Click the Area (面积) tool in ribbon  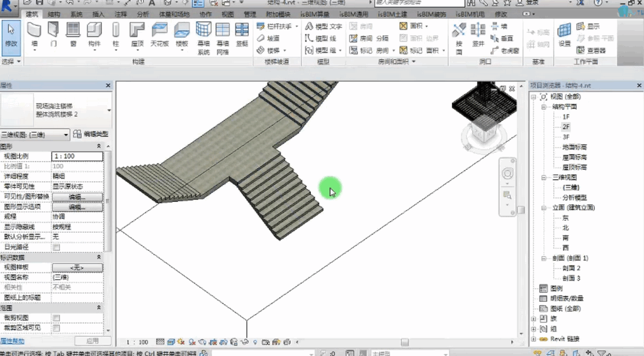point(412,26)
